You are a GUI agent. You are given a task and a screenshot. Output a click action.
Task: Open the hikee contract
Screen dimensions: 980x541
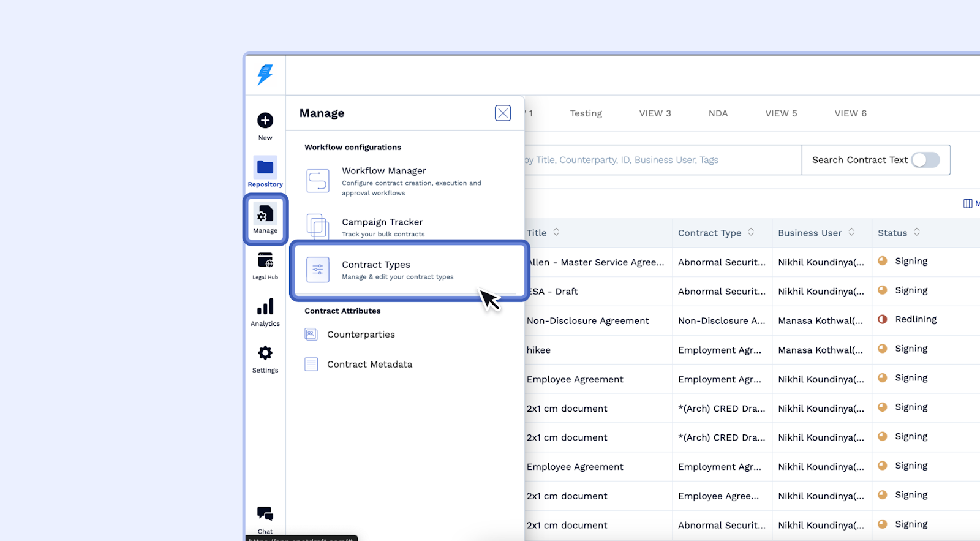pos(538,350)
